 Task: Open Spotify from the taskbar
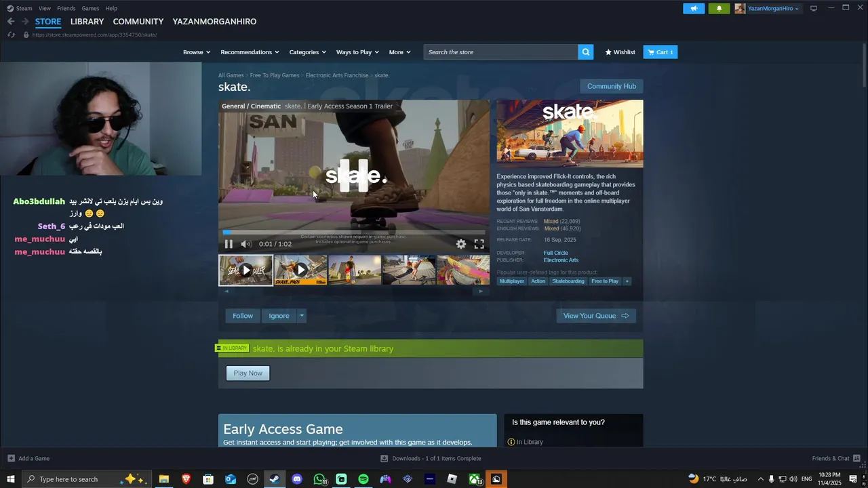[363, 479]
